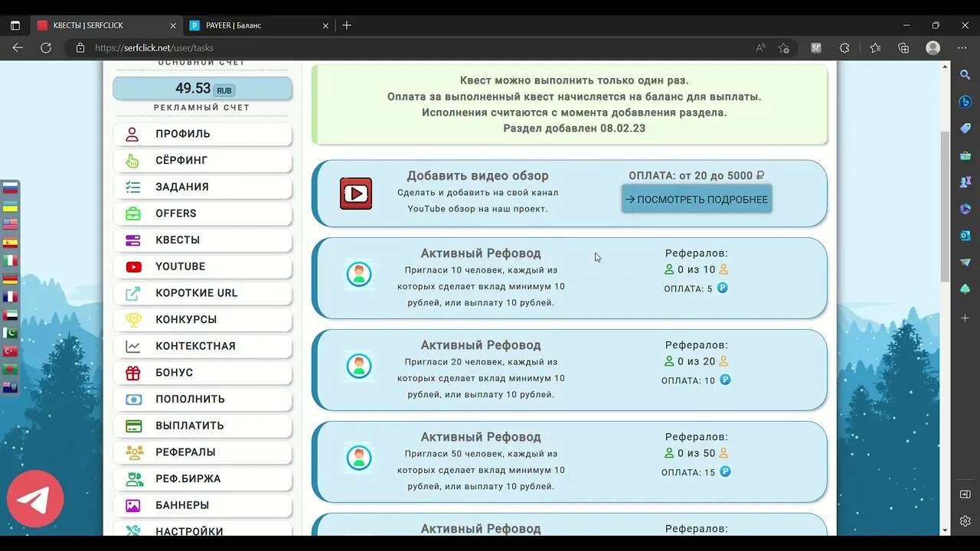Open a new browser tab

coord(347,25)
